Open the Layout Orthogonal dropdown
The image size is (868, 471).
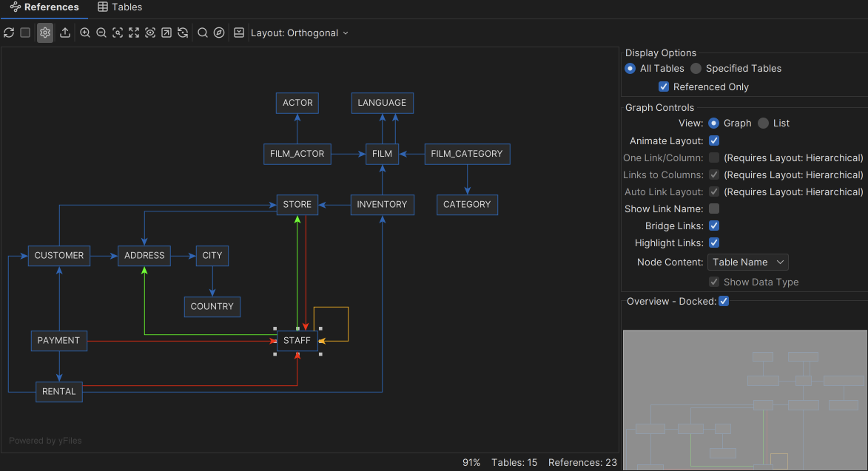pyautogui.click(x=299, y=33)
